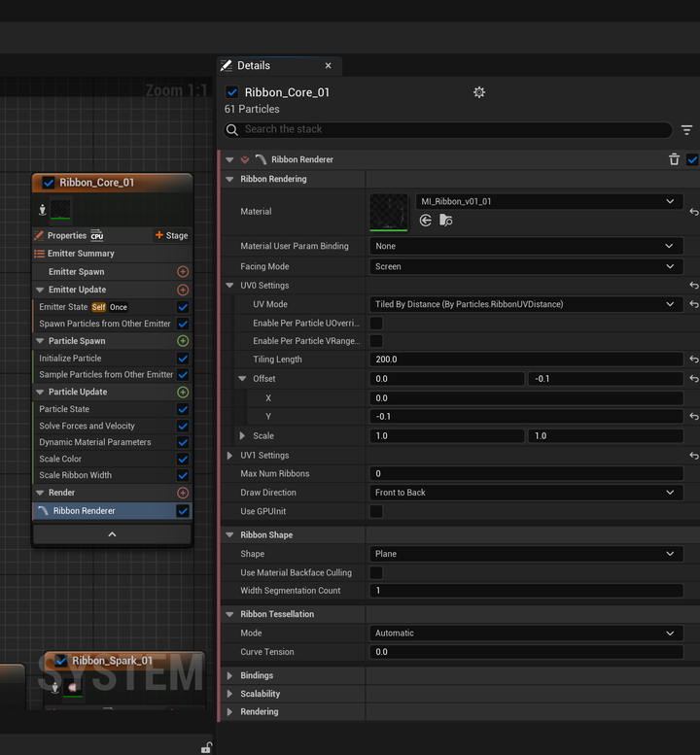Screen dimensions: 700x755
Task: Open the UV Mode dropdown
Action: point(526,304)
